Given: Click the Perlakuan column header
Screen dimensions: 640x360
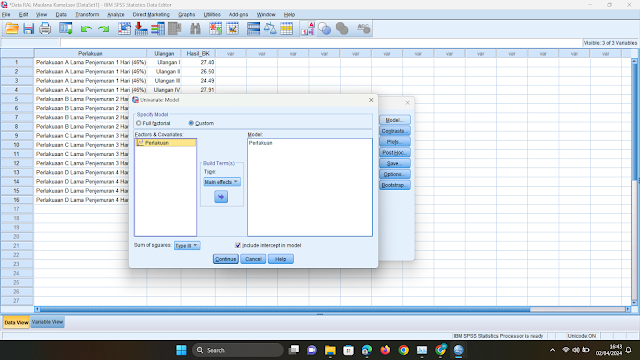Looking at the screenshot, I should (90, 53).
